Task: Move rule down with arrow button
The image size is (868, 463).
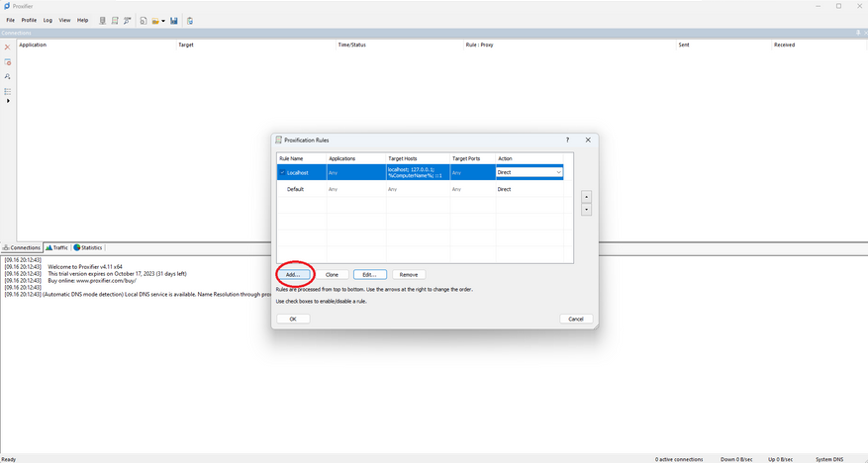Action: (x=586, y=210)
